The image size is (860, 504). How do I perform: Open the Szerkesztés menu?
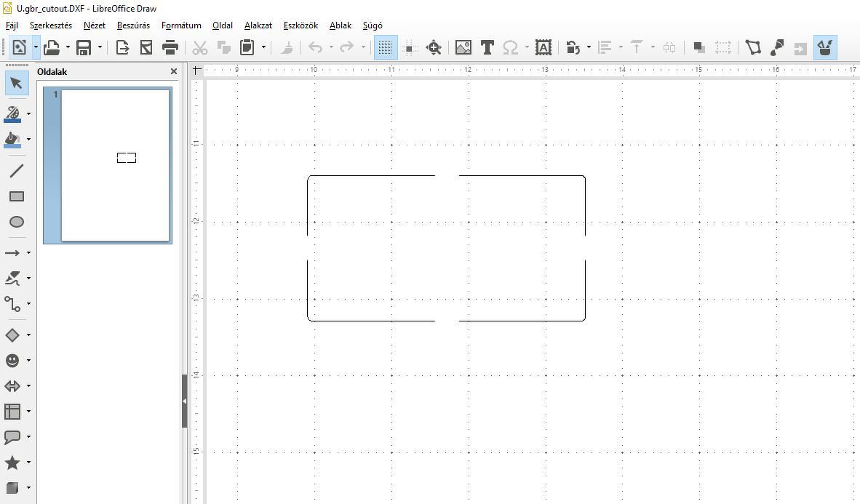(x=51, y=25)
